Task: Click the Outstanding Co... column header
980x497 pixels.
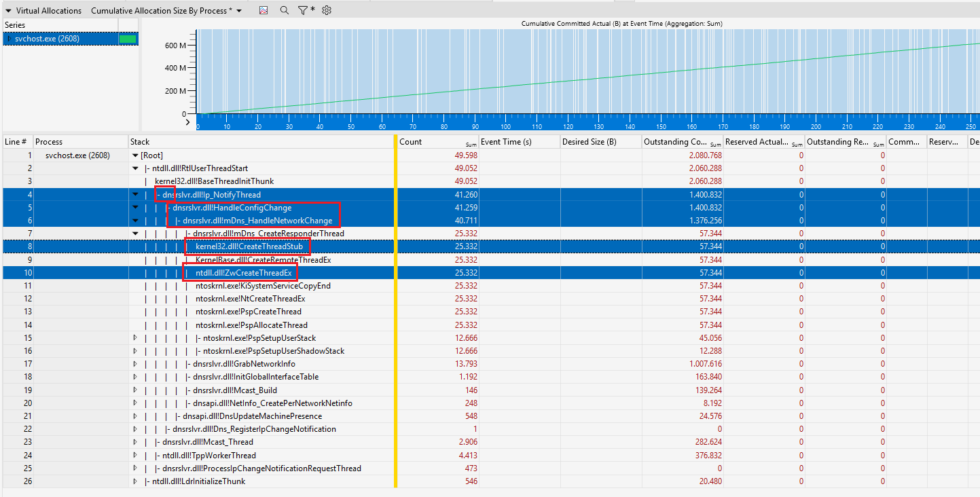Action: coord(683,142)
